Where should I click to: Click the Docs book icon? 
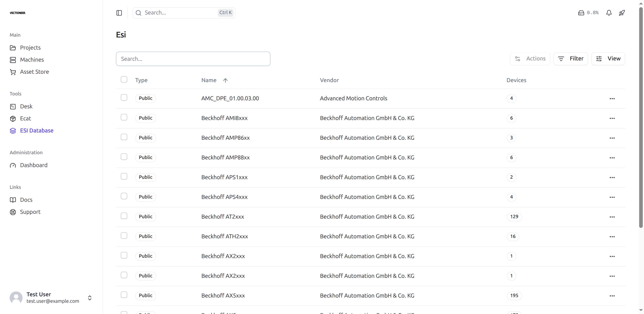coord(13,200)
